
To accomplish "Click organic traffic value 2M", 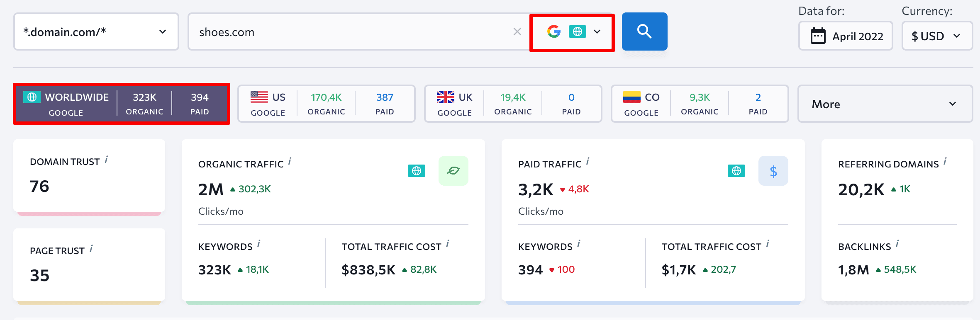I will [211, 189].
